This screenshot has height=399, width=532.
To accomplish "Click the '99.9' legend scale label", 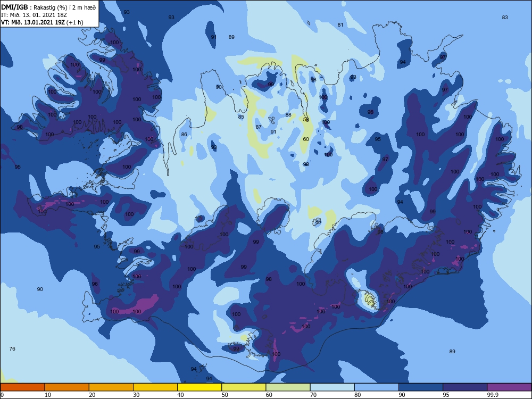I will [x=492, y=395].
